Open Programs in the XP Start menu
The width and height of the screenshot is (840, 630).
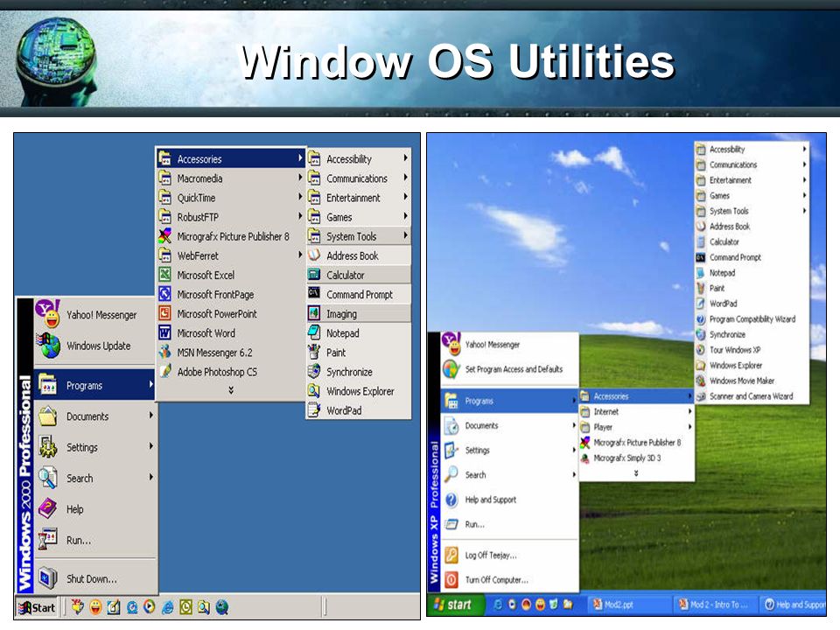coord(509,401)
